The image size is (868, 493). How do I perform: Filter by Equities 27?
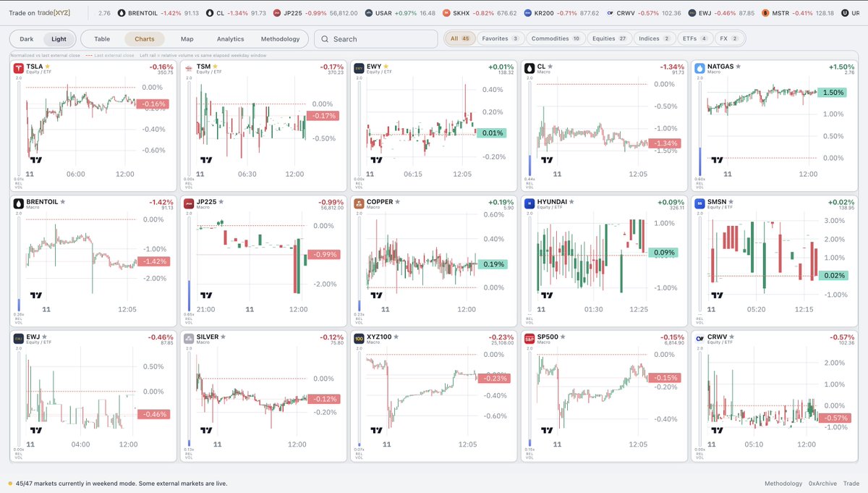[610, 38]
